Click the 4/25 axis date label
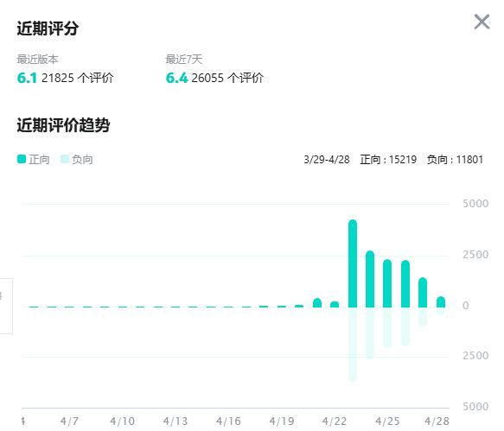The width and height of the screenshot is (504, 431). point(387,421)
